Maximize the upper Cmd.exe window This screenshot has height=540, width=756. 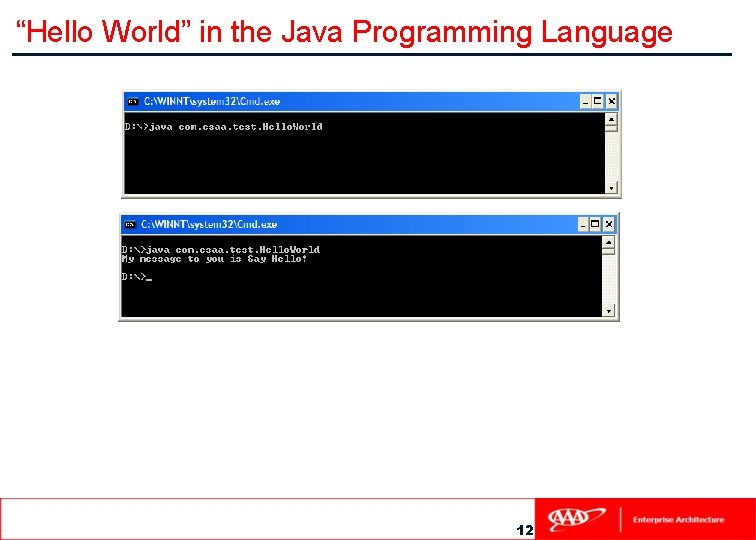click(x=598, y=102)
